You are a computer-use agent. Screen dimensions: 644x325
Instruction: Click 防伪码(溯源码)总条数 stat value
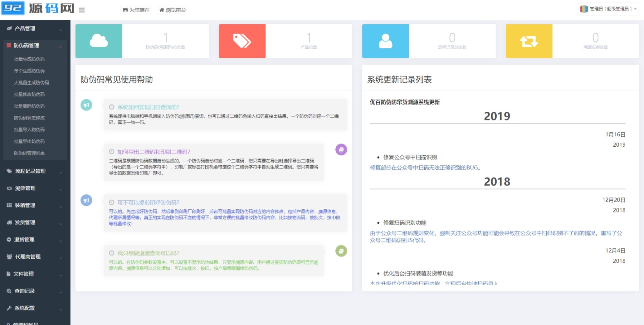click(x=165, y=37)
